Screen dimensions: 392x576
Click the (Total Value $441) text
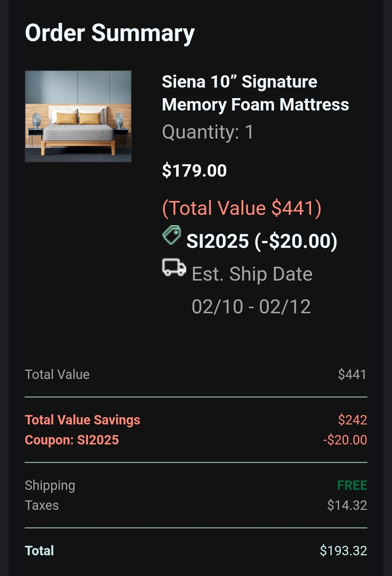[x=241, y=208]
